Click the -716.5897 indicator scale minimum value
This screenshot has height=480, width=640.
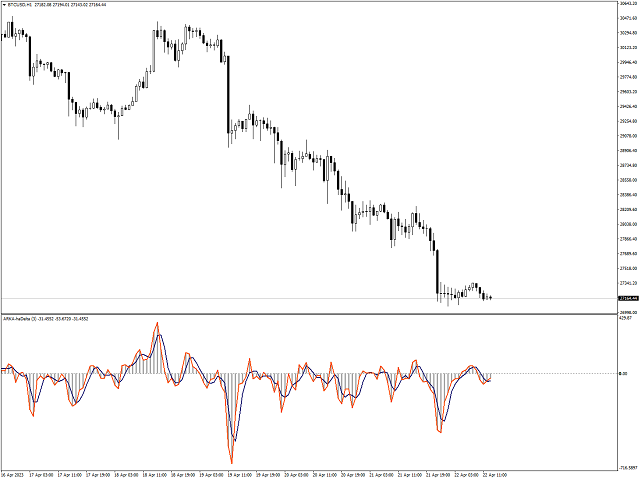629,468
